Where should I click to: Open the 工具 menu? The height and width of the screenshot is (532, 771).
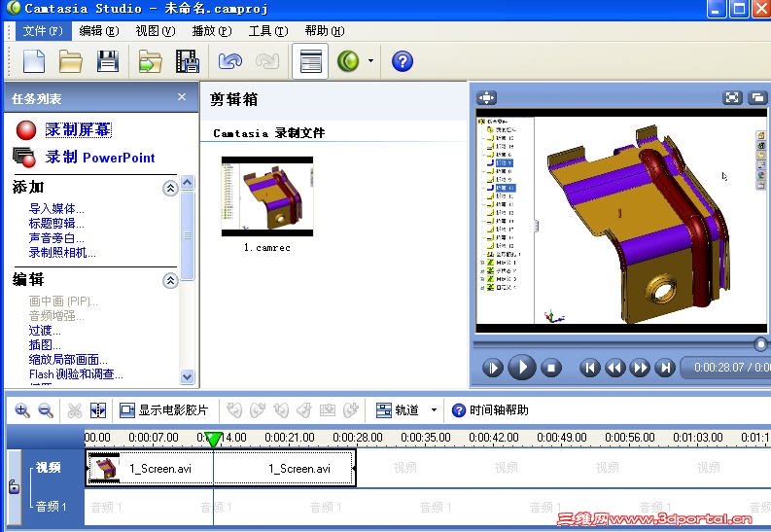(268, 31)
